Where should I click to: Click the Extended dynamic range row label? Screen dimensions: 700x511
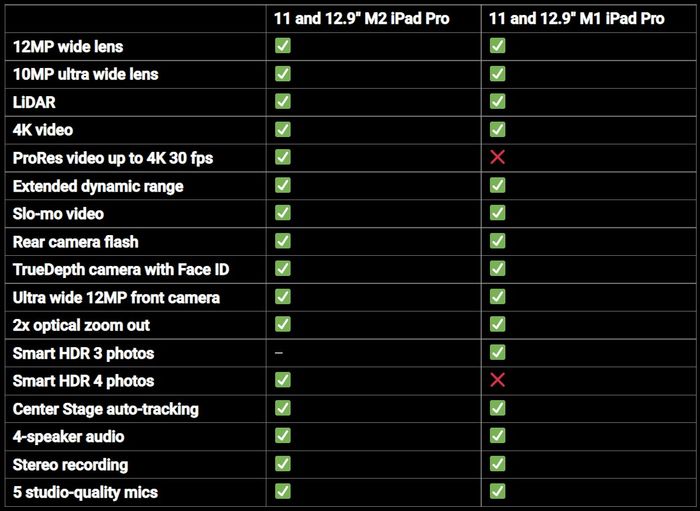tap(98, 186)
